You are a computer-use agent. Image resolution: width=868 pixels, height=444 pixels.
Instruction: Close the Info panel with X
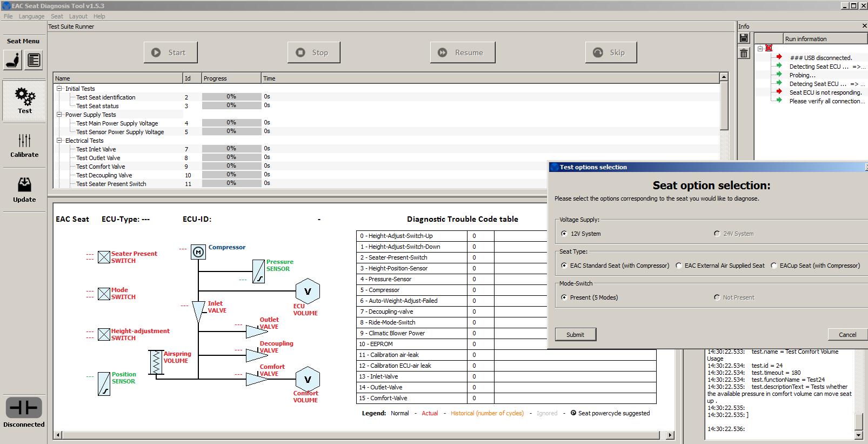click(x=864, y=26)
